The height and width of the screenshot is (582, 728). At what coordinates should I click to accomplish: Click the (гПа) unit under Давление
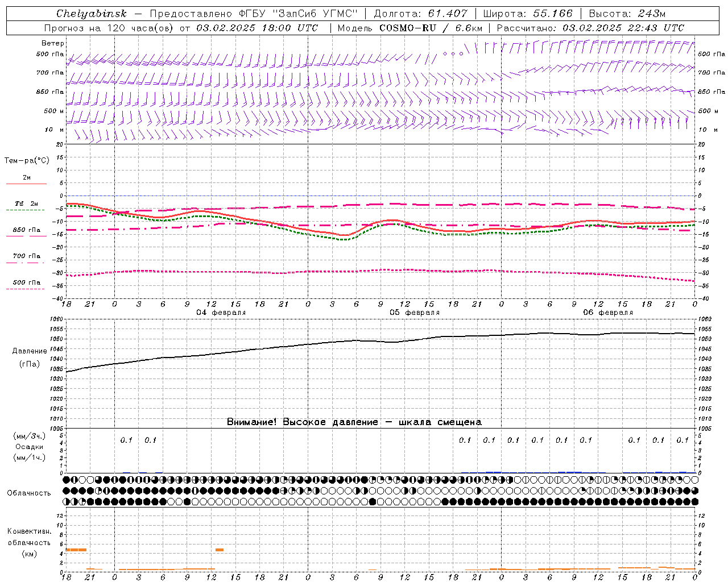tap(30, 364)
